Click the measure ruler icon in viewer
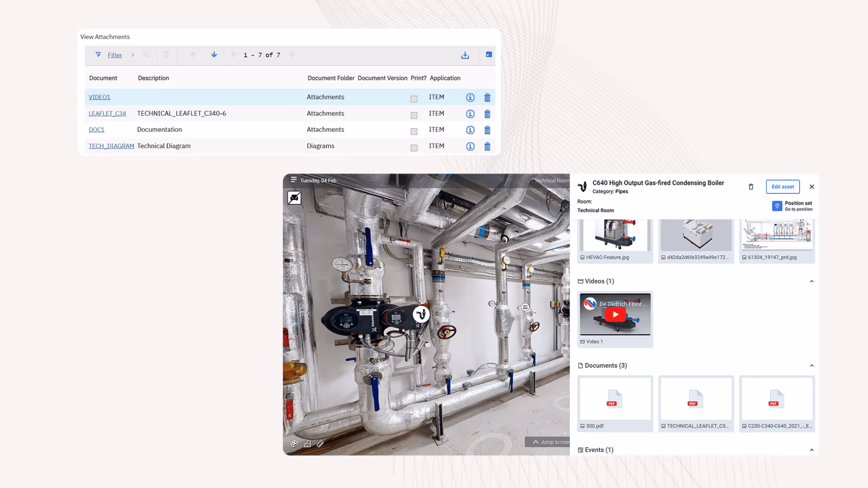 point(320,444)
